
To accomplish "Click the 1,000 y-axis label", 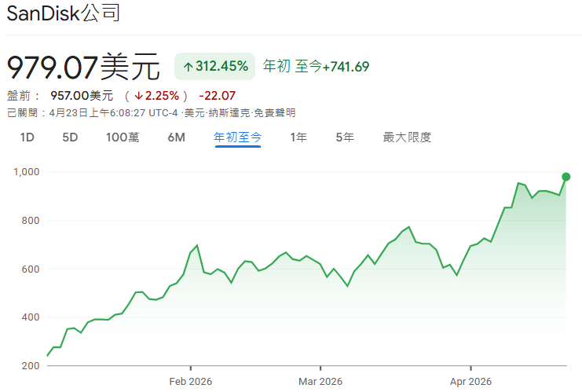I will click(27, 172).
